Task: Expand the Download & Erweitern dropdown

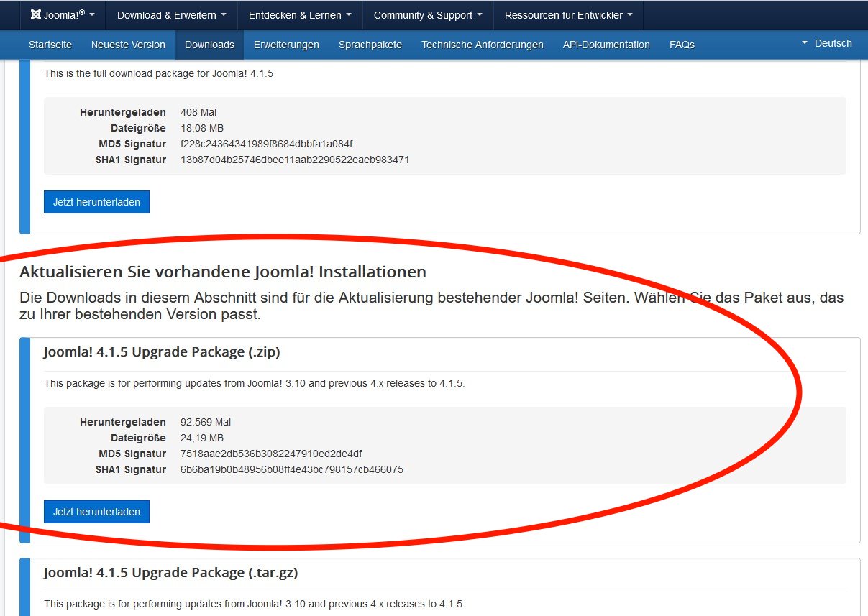Action: (171, 15)
